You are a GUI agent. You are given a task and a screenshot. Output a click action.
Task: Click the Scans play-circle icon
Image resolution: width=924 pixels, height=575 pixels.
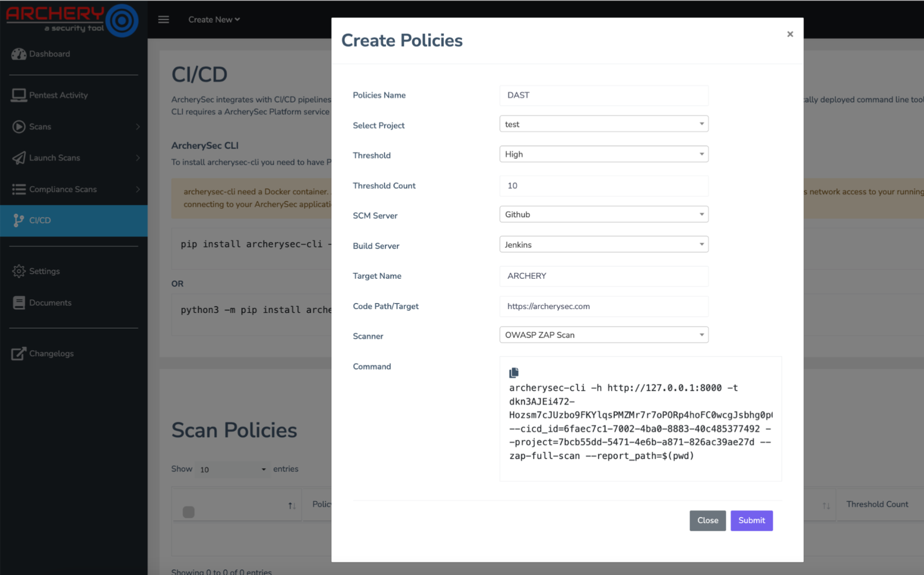point(19,126)
